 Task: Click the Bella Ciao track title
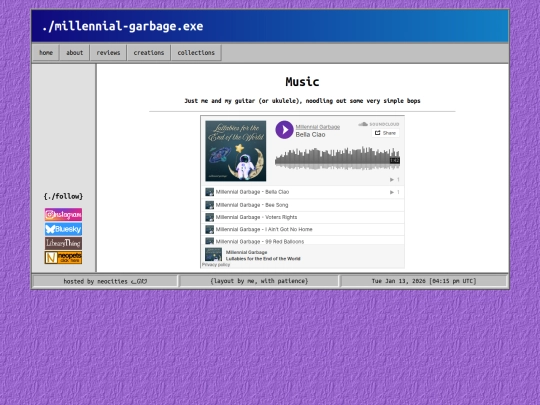click(310, 135)
